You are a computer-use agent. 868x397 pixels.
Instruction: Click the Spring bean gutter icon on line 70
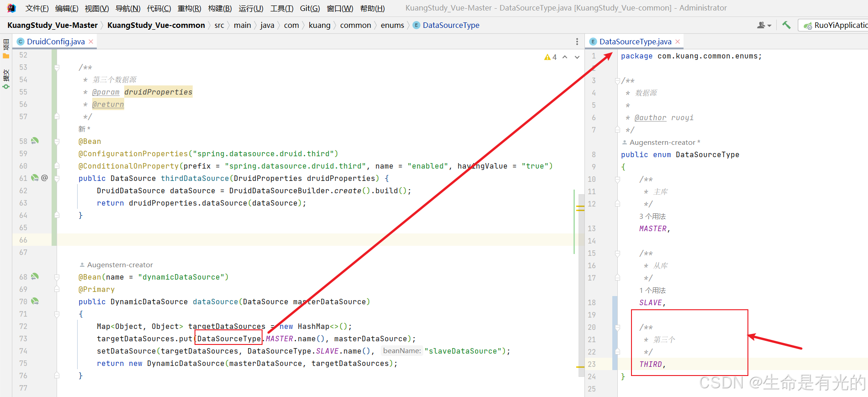35,302
